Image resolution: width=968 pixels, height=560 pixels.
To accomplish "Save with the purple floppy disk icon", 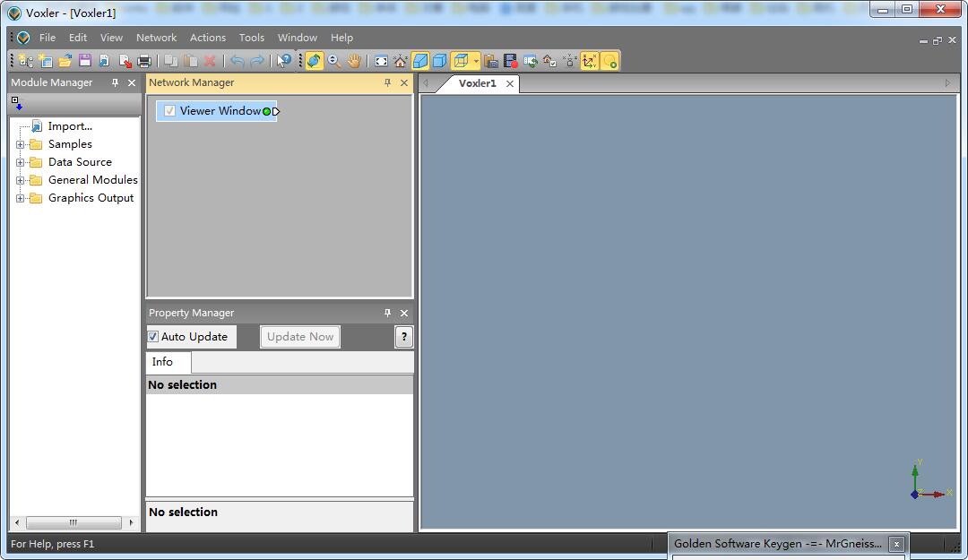I will [85, 61].
